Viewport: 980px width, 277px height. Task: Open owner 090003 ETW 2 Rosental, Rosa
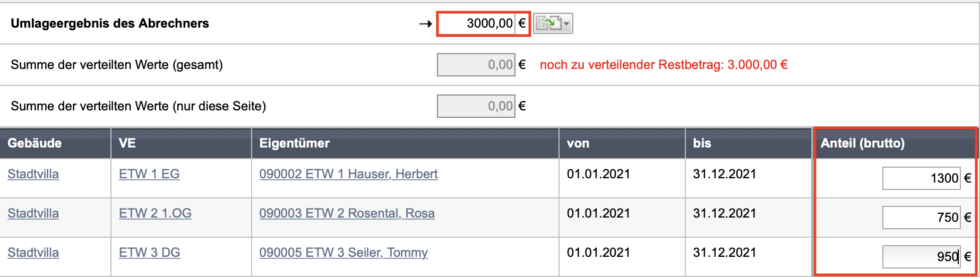click(347, 213)
